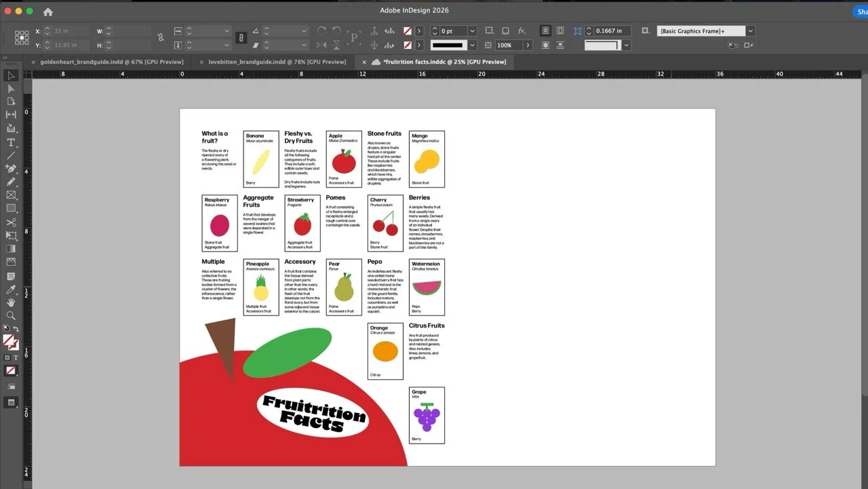The image size is (868, 489).
Task: Select the Hand tool
Action: [11, 302]
